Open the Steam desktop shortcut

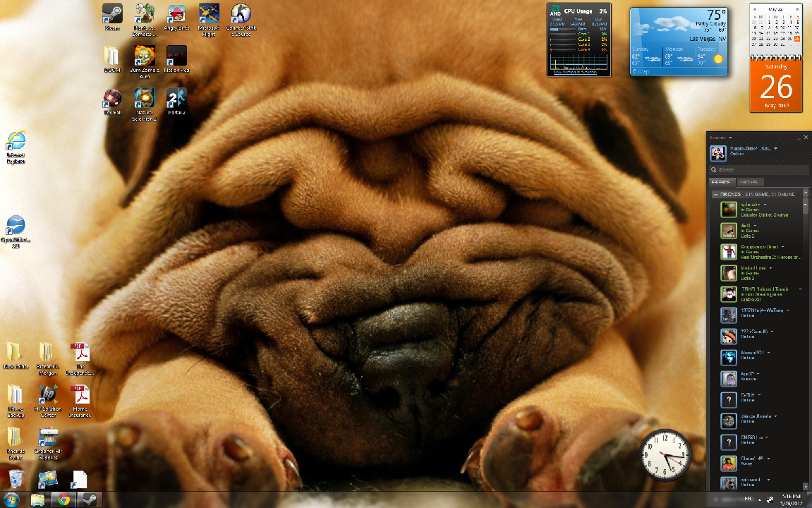click(112, 17)
